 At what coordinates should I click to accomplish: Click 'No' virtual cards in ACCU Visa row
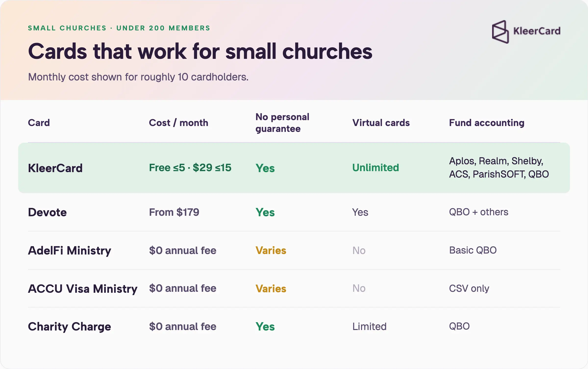coord(359,288)
